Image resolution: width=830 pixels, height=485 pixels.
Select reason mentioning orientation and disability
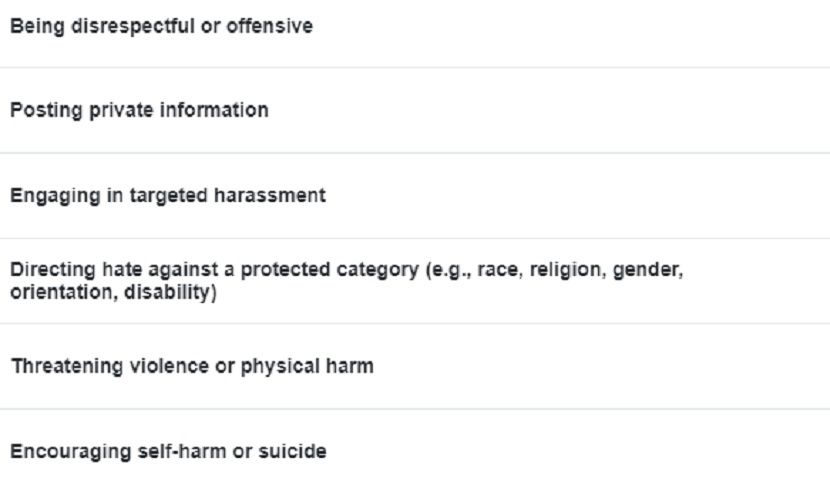point(415,281)
